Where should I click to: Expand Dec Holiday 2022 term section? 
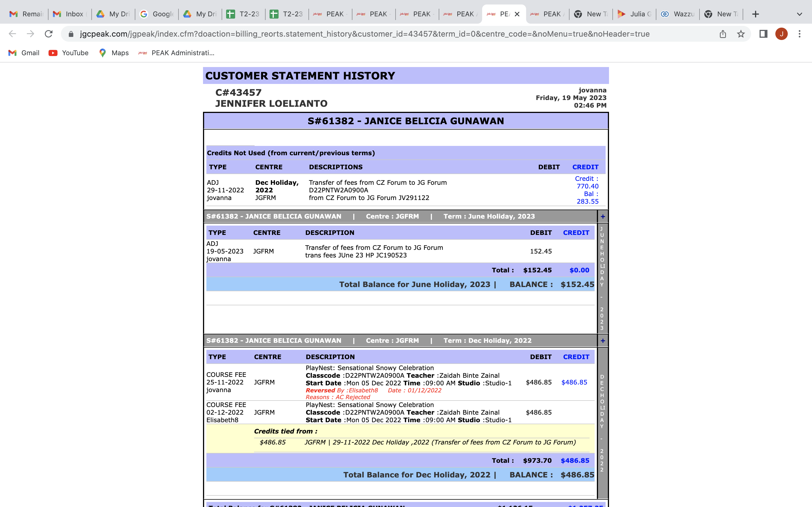click(603, 341)
